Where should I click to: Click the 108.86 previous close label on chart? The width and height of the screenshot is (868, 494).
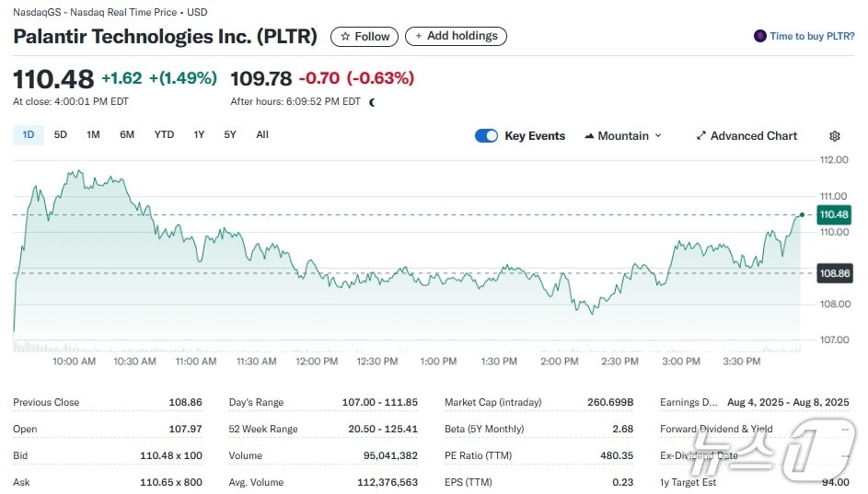coord(833,273)
